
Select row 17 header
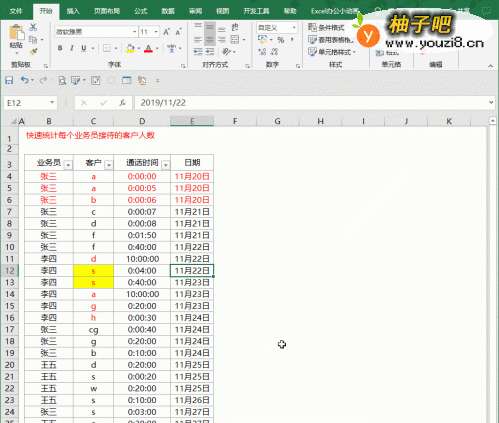[x=10, y=330]
